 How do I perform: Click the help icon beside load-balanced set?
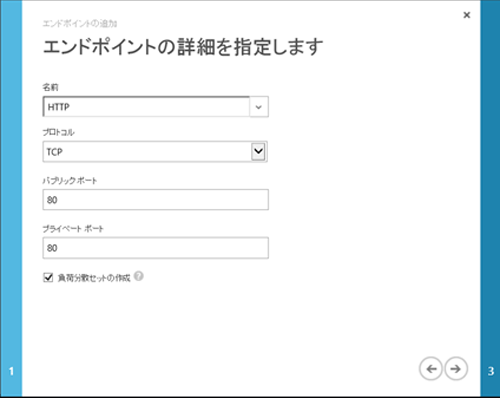[x=139, y=276]
